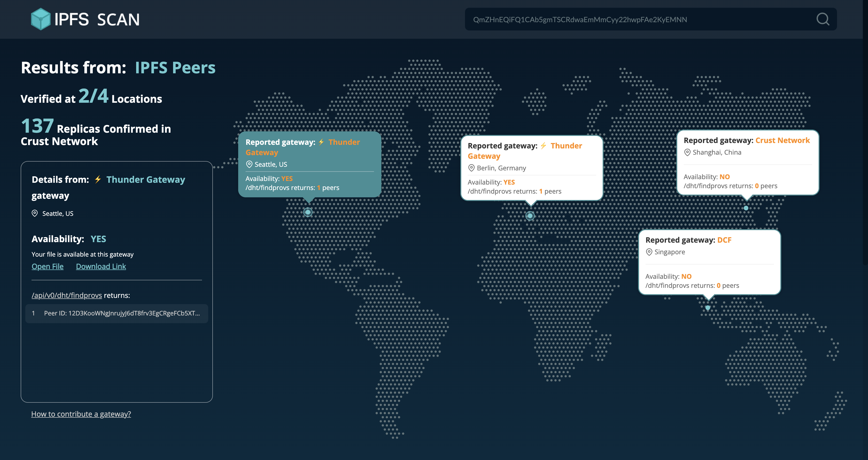Select the Berlin Thunder Gateway card
The image size is (868, 460).
(532, 168)
